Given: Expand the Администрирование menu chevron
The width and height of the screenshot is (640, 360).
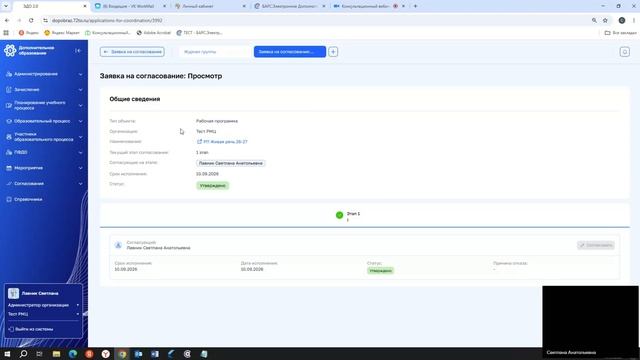Looking at the screenshot, I should [x=80, y=74].
